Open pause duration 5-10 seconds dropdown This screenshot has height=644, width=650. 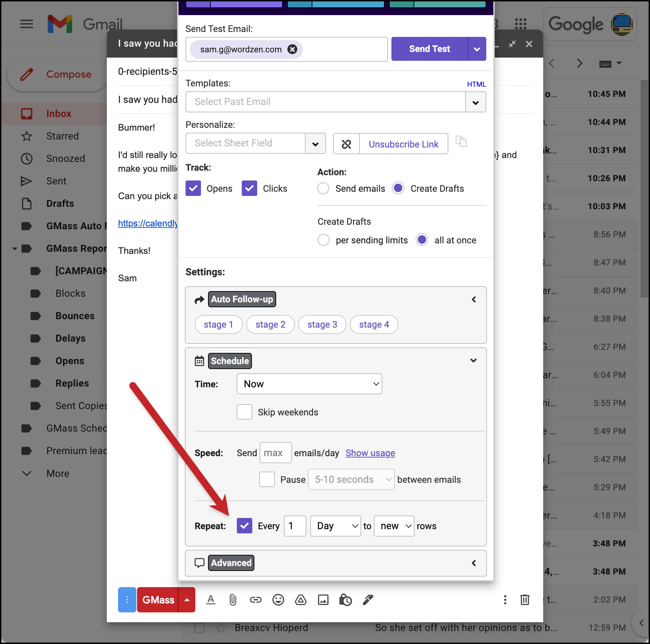351,479
